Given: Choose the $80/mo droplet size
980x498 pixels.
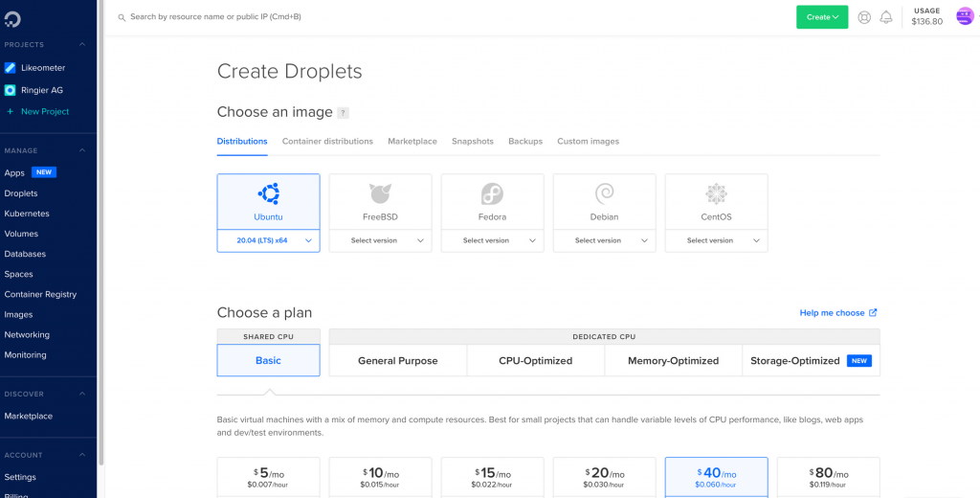Looking at the screenshot, I should point(828,477).
